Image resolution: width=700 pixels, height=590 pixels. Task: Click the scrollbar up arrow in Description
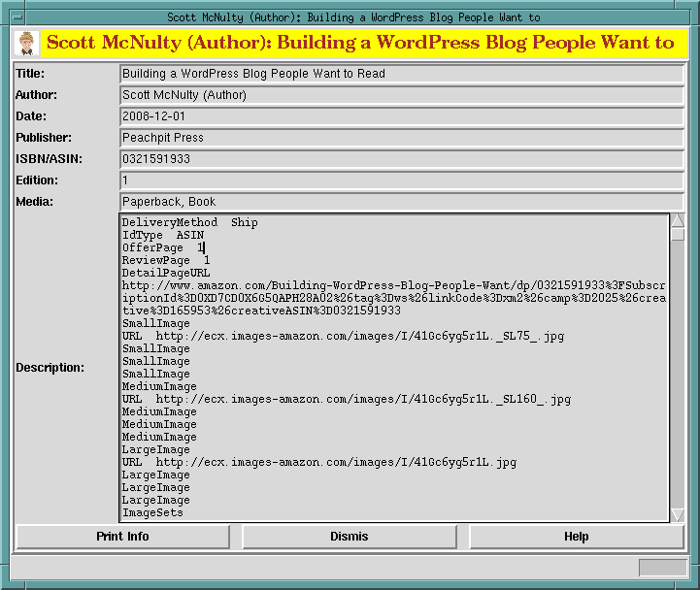click(678, 220)
